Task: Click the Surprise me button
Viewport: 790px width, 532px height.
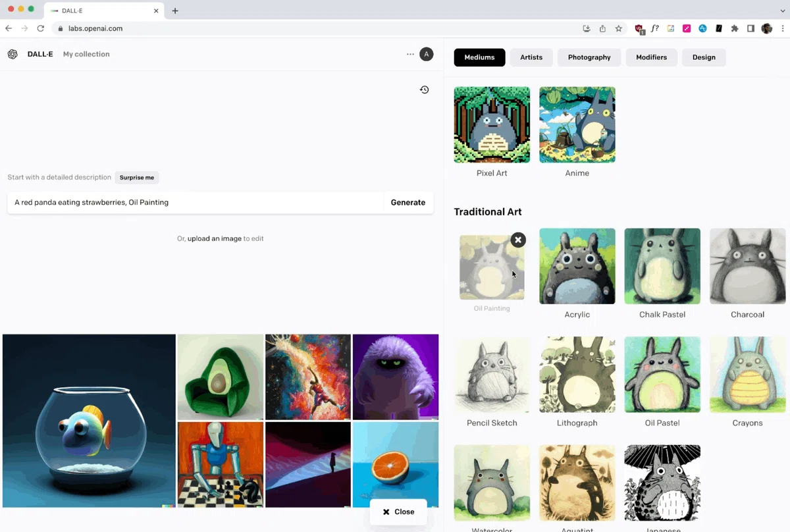Action: (x=136, y=178)
